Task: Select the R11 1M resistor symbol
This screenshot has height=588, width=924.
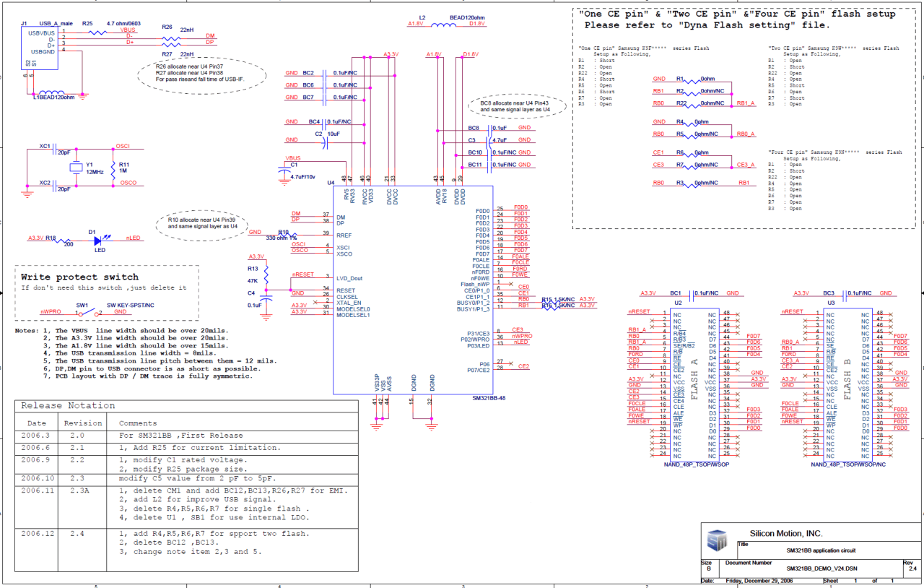Action: tap(114, 168)
